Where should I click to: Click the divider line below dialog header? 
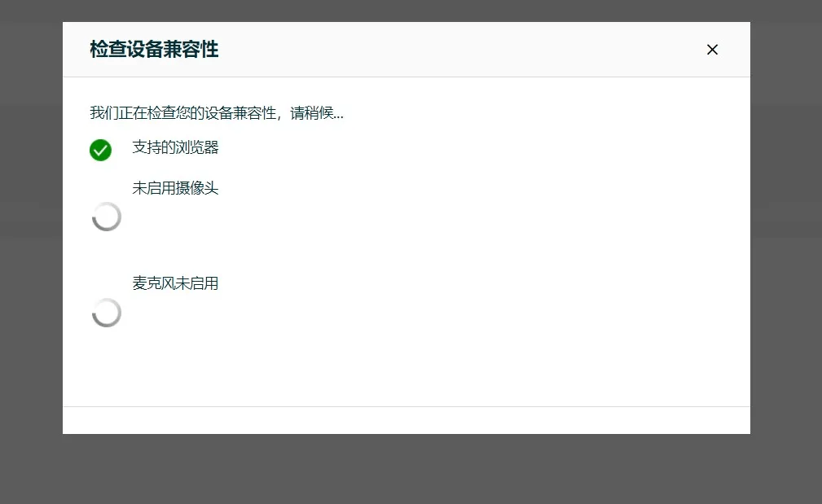407,77
